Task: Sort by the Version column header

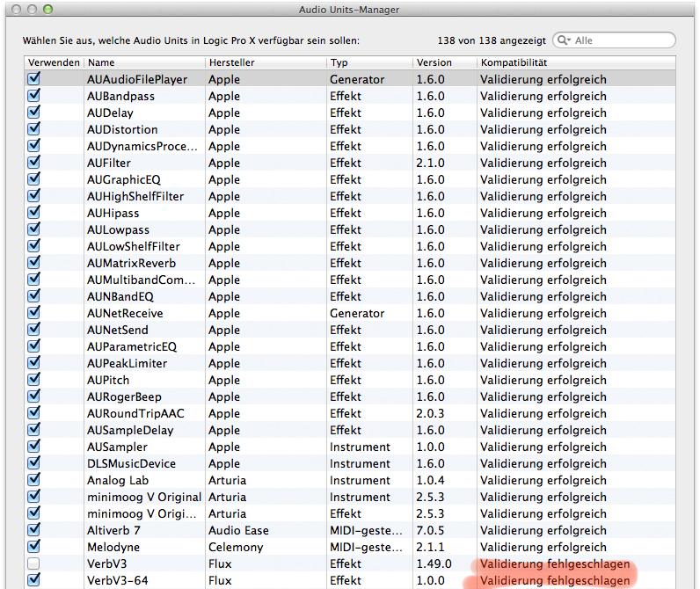Action: pos(444,63)
